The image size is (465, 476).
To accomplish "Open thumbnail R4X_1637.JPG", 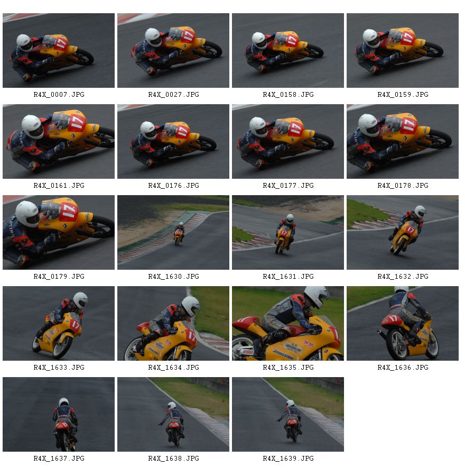I will pyautogui.click(x=59, y=414).
